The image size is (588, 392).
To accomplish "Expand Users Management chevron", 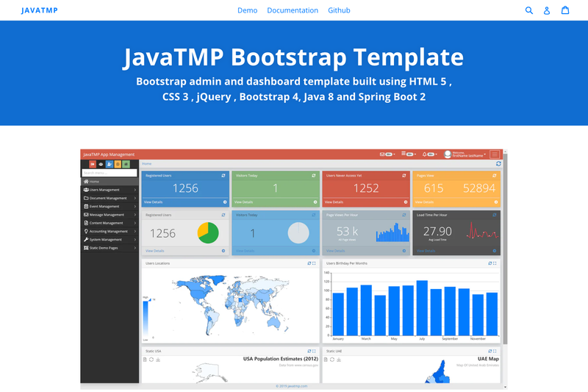I will click(135, 190).
